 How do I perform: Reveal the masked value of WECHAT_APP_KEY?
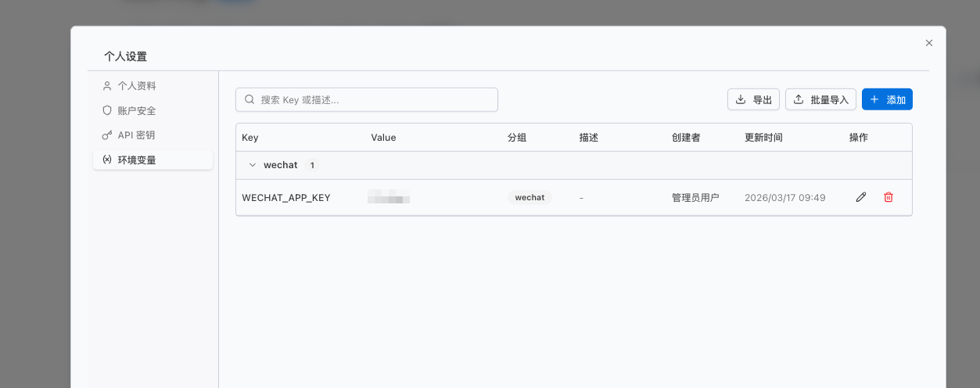coord(389,197)
